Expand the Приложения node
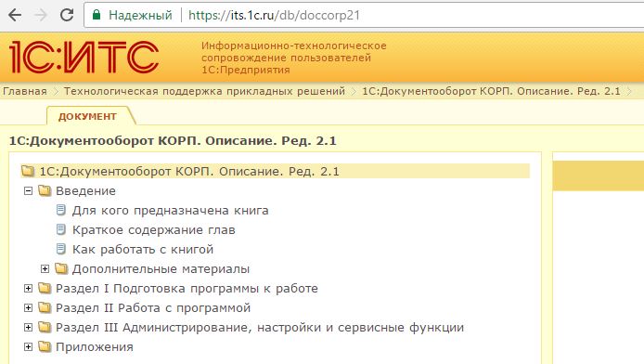The width and height of the screenshot is (644, 364). [28, 346]
